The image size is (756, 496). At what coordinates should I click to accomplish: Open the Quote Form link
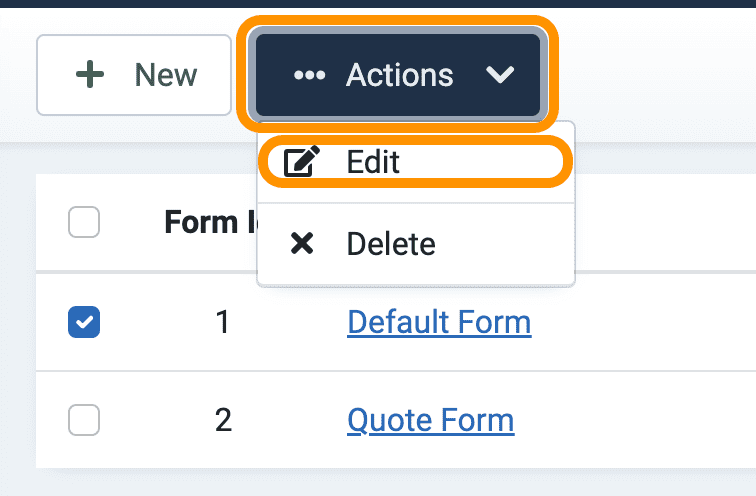(431, 420)
